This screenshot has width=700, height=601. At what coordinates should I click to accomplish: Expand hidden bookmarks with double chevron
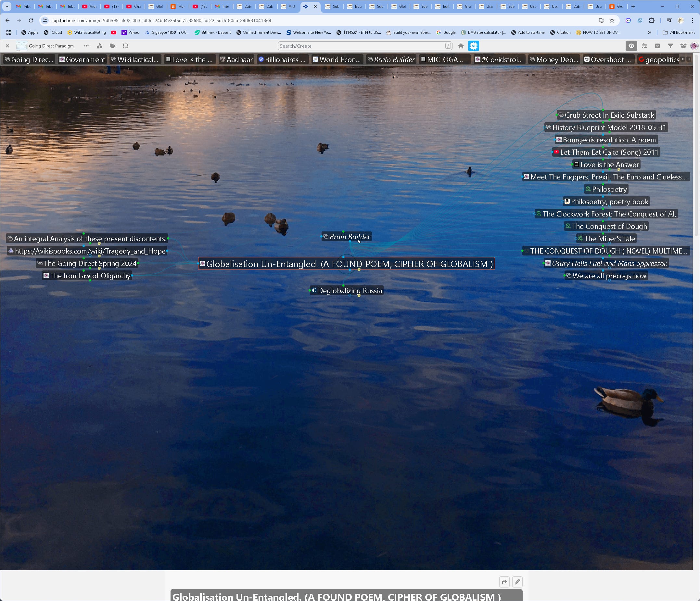pyautogui.click(x=649, y=33)
